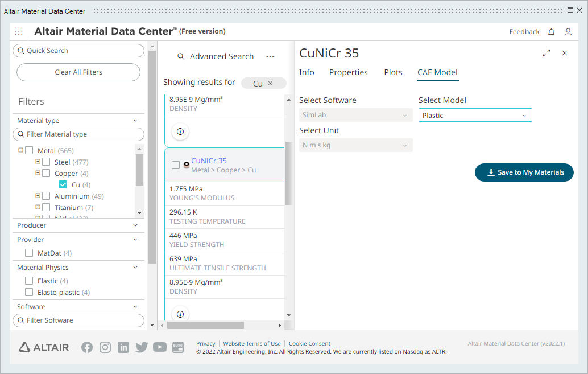
Task: Click the Quick Search input field
Action: (x=78, y=51)
